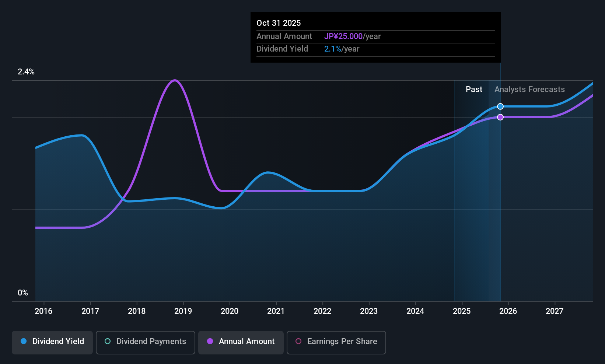Click the 2023 x-axis label

point(369,311)
